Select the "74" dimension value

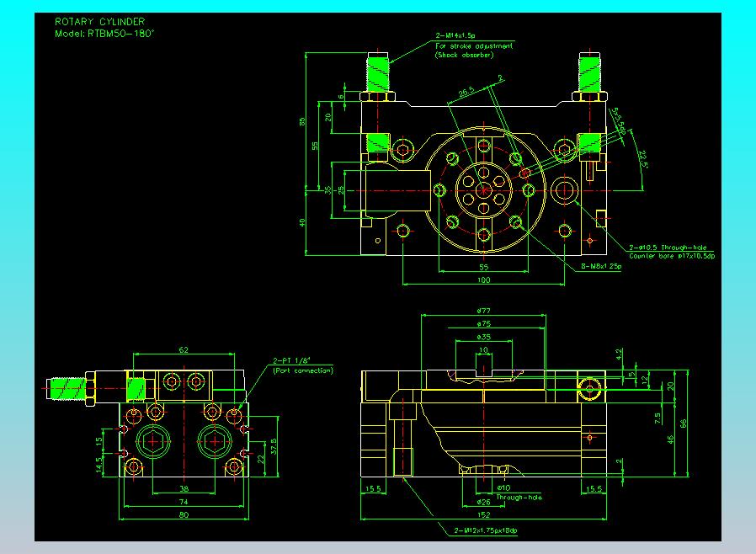(x=184, y=502)
